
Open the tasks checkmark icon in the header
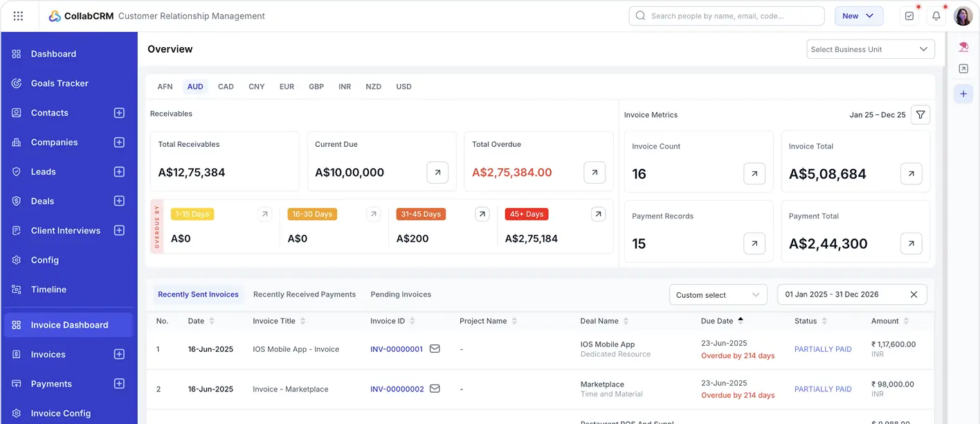(909, 15)
